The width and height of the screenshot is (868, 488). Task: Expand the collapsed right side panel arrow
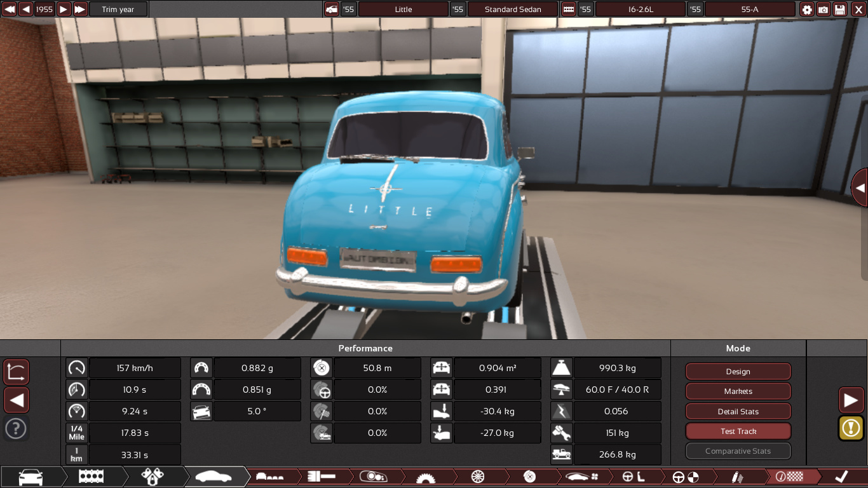860,188
